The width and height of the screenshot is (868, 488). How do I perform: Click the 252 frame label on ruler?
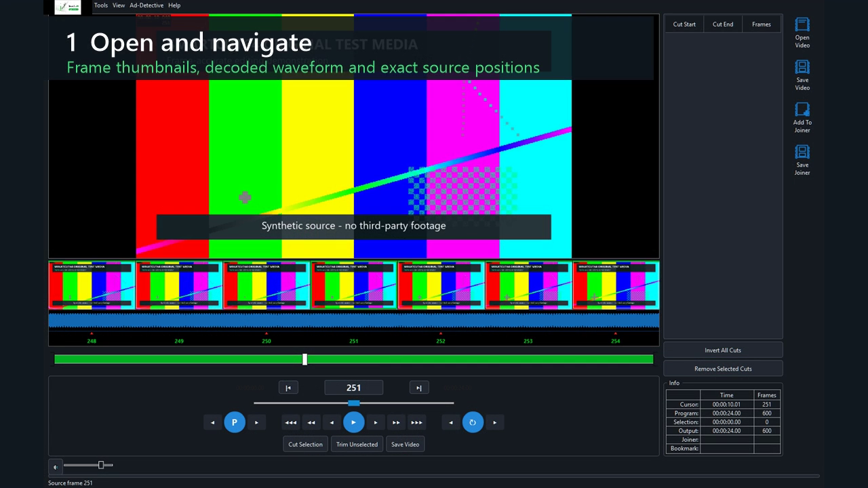(x=441, y=341)
